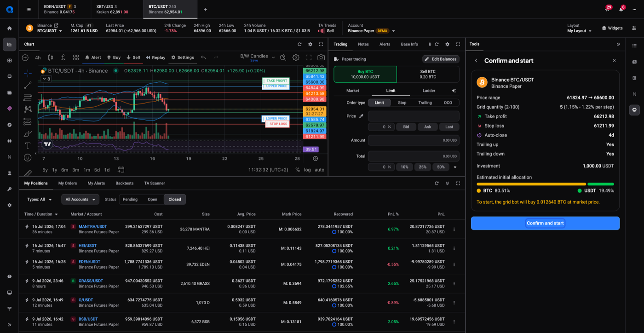
Task: Toggle log scale on chart
Action: [x=307, y=170]
